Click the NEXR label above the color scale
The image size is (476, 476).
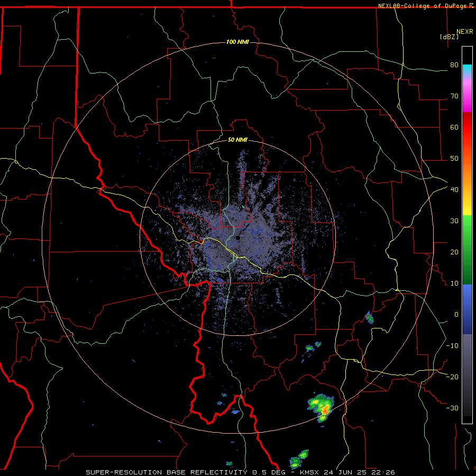coord(465,32)
